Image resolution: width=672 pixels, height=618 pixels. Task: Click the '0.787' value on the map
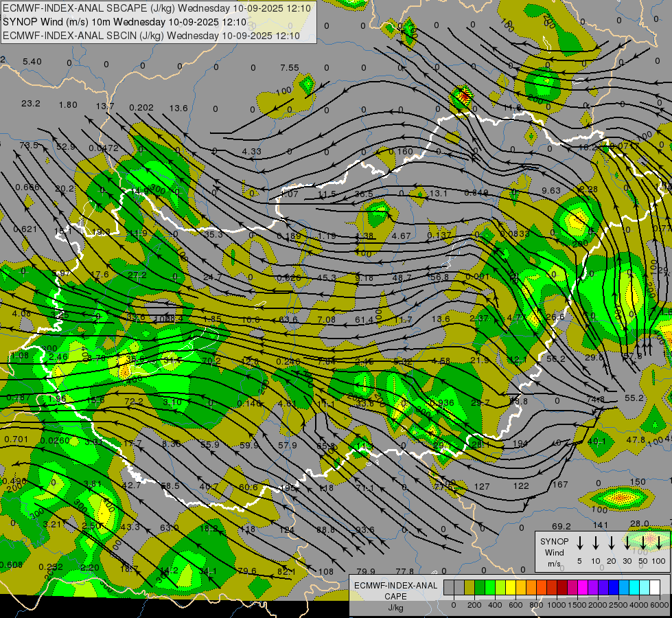19,397
